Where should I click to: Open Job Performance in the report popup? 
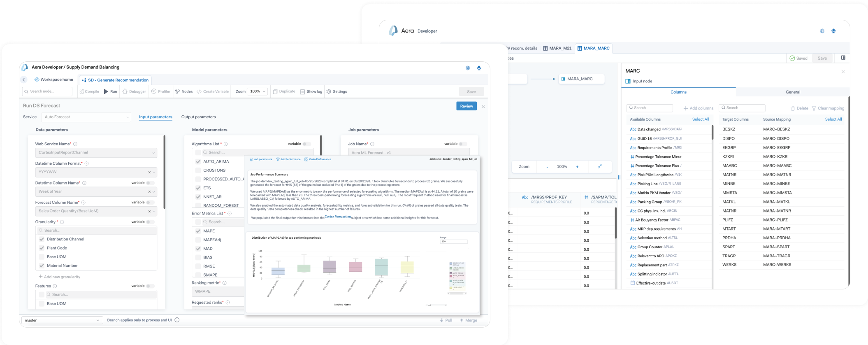tap(288, 159)
